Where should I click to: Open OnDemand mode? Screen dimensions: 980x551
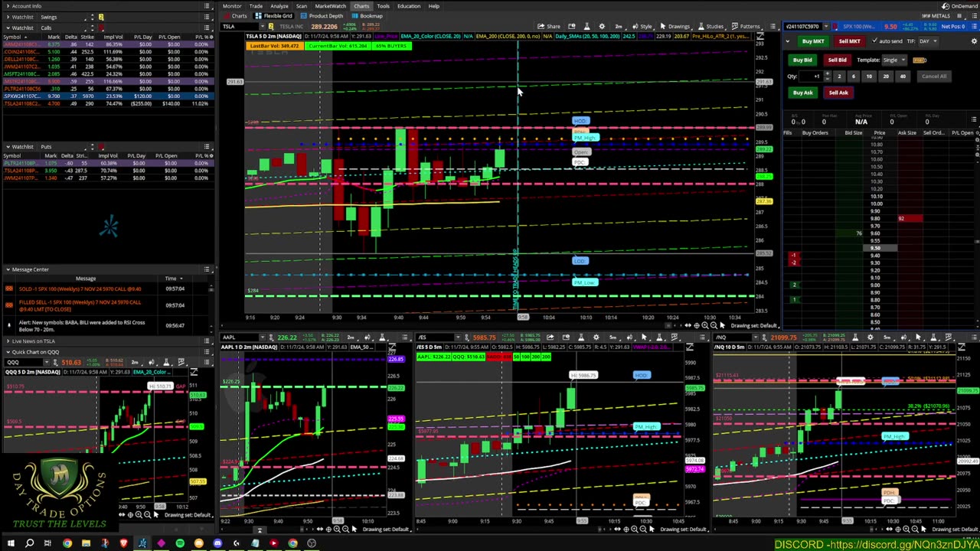coord(959,6)
